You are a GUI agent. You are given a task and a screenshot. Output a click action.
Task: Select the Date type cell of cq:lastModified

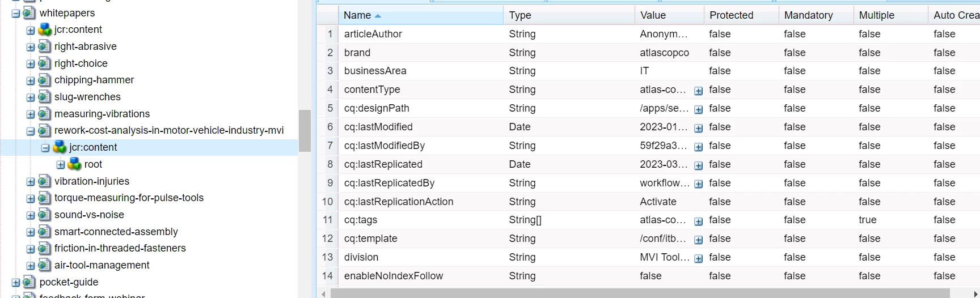[x=520, y=127]
